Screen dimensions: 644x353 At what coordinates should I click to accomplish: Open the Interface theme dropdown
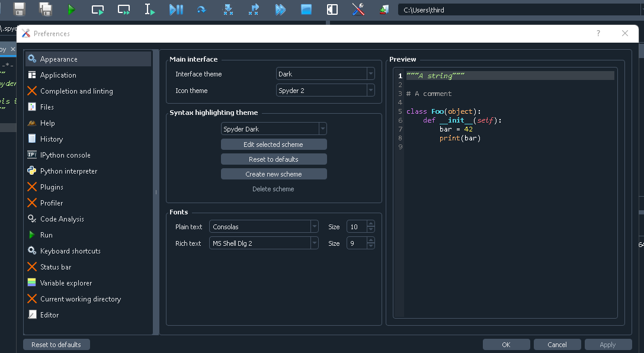point(325,74)
